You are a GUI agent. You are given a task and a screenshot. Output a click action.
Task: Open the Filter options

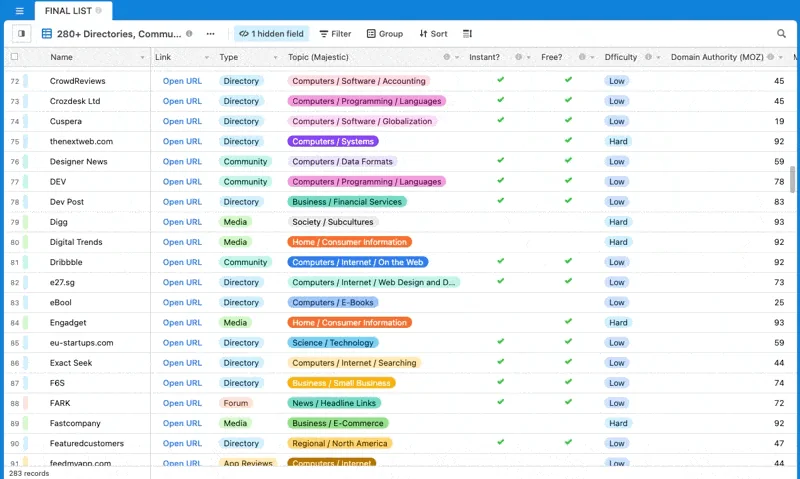point(335,34)
